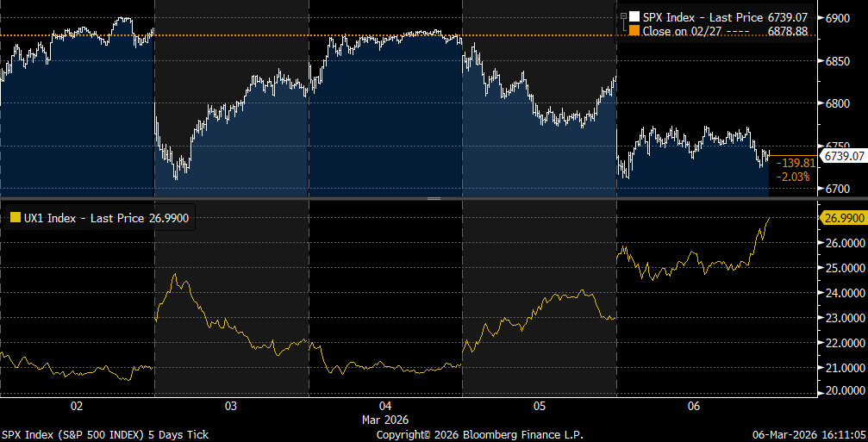Click the orange Close on 02/27 swatch
Screen dimensions: 868x442
point(635,31)
